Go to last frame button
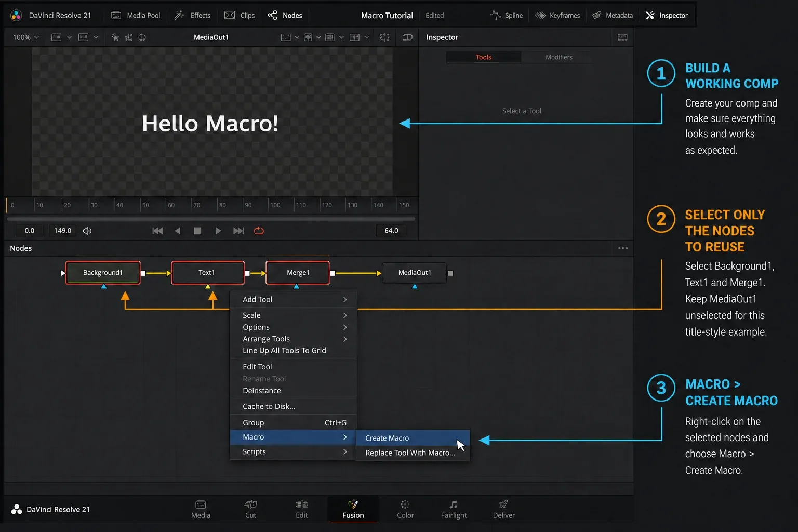The height and width of the screenshot is (532, 798). tap(238, 231)
